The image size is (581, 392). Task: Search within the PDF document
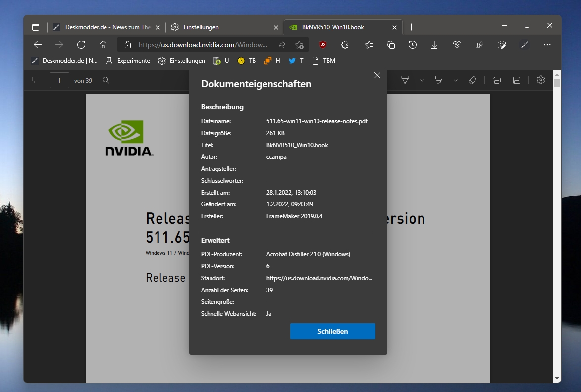click(x=106, y=80)
